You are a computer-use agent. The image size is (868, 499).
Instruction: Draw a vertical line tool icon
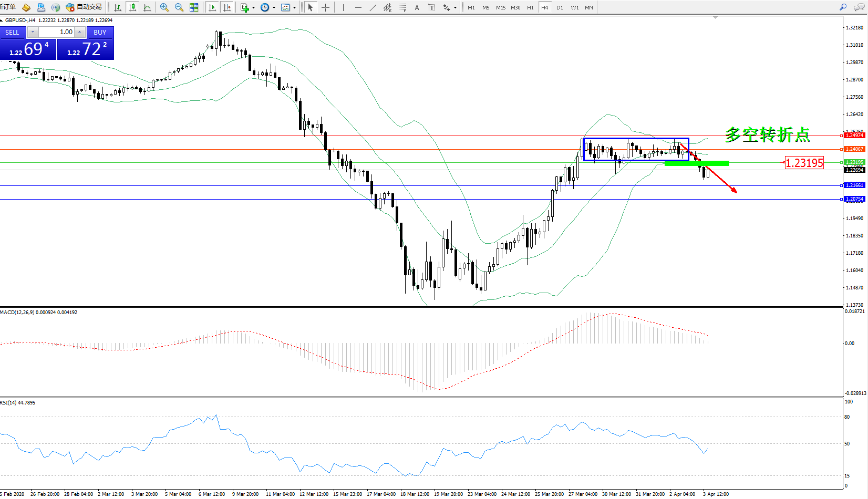coord(343,7)
